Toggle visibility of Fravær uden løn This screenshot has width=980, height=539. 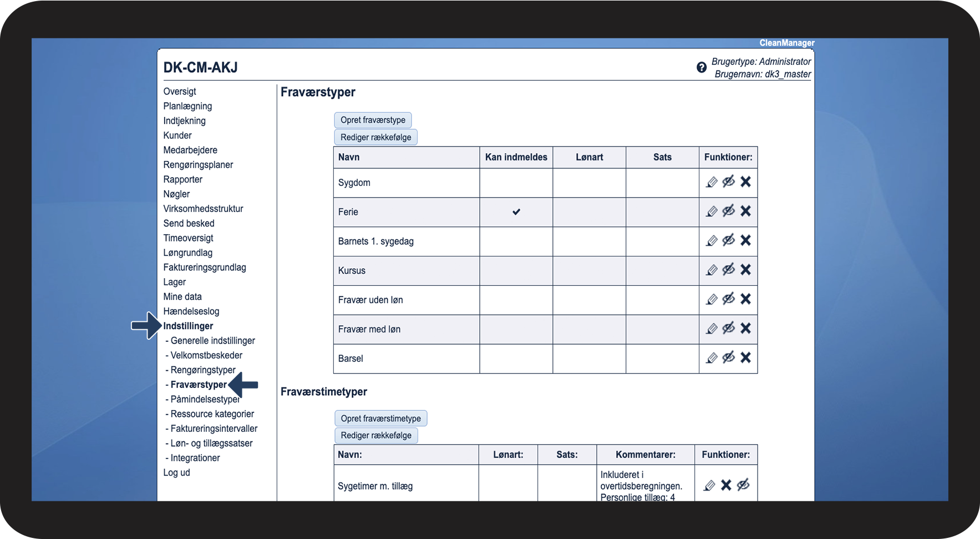[729, 299]
